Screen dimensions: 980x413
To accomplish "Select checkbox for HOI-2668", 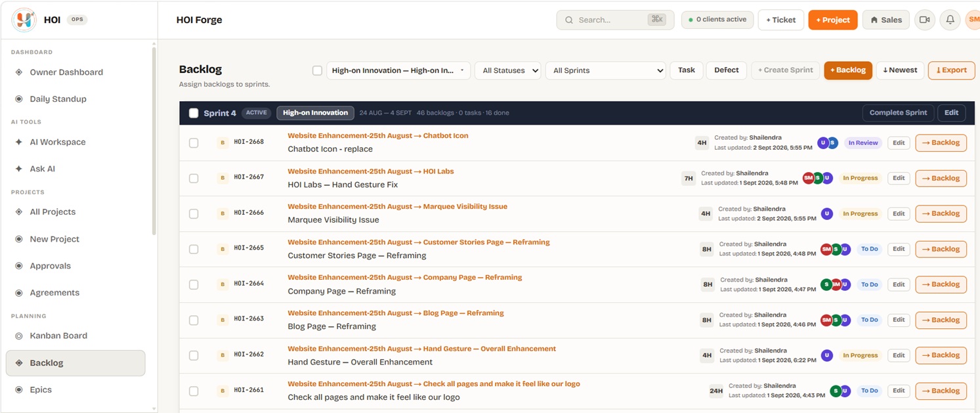I will 194,142.
